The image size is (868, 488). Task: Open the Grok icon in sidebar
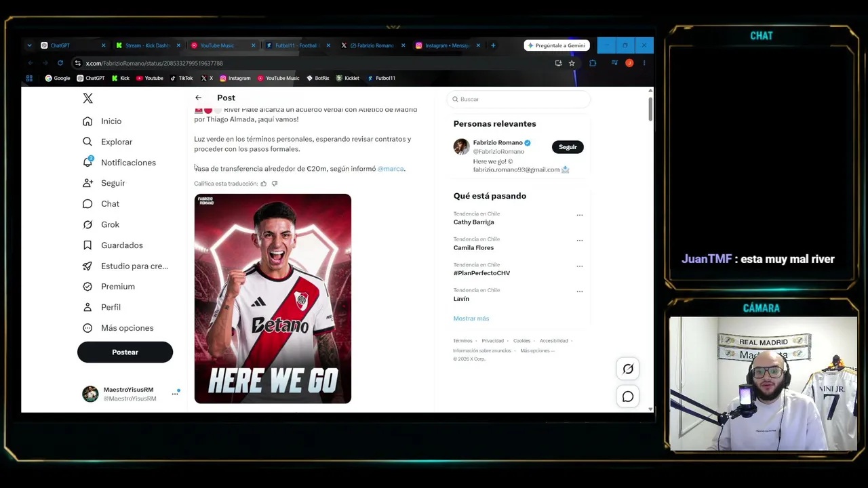coord(87,224)
